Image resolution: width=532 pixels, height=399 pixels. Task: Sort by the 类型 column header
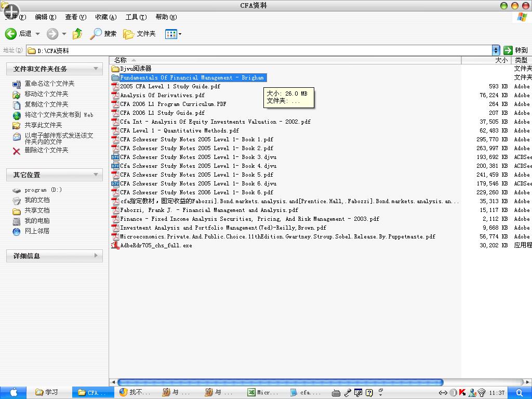(x=522, y=60)
